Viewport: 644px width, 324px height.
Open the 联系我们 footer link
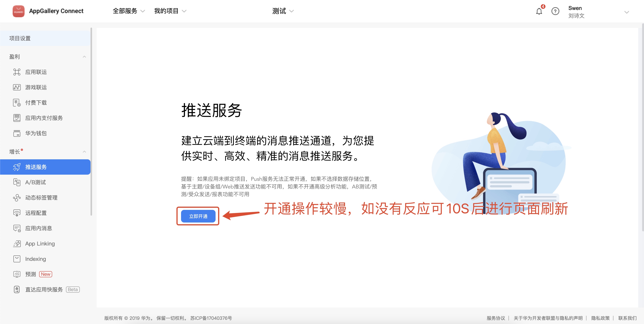[x=627, y=318]
